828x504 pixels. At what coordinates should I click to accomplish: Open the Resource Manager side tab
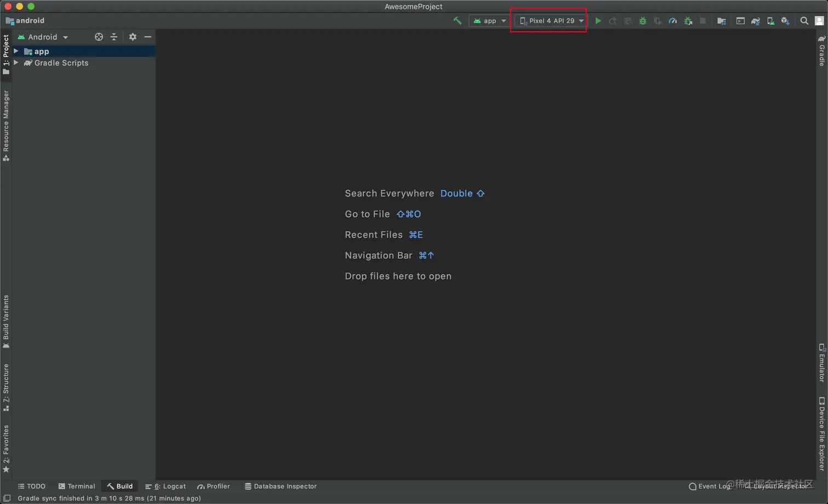tap(6, 125)
